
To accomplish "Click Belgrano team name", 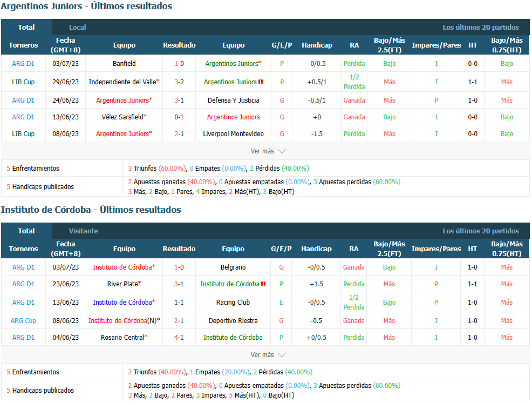I will point(233,267).
